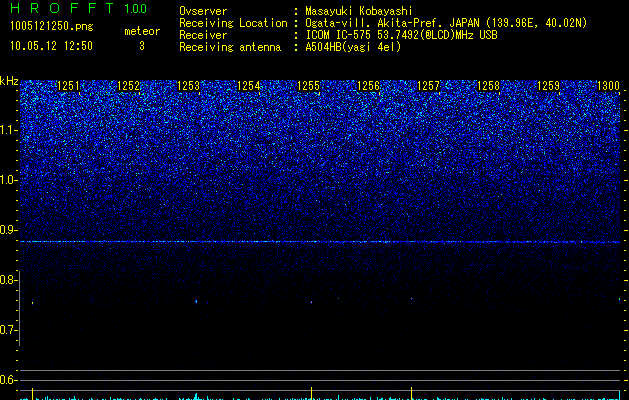Click the 1251 time marker
Viewport: 629px width, 400px height.
point(69,85)
